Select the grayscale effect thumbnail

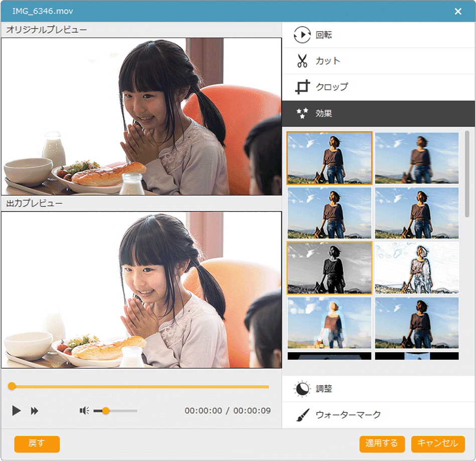[330, 268]
